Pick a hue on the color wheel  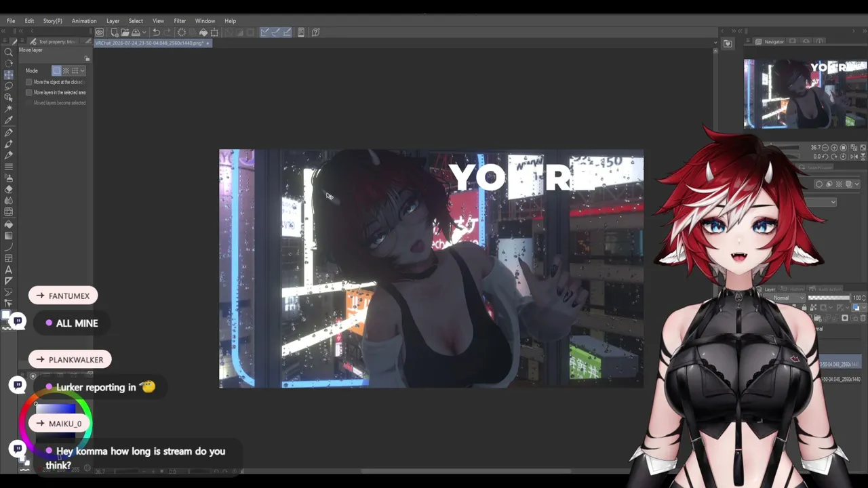coord(56,423)
